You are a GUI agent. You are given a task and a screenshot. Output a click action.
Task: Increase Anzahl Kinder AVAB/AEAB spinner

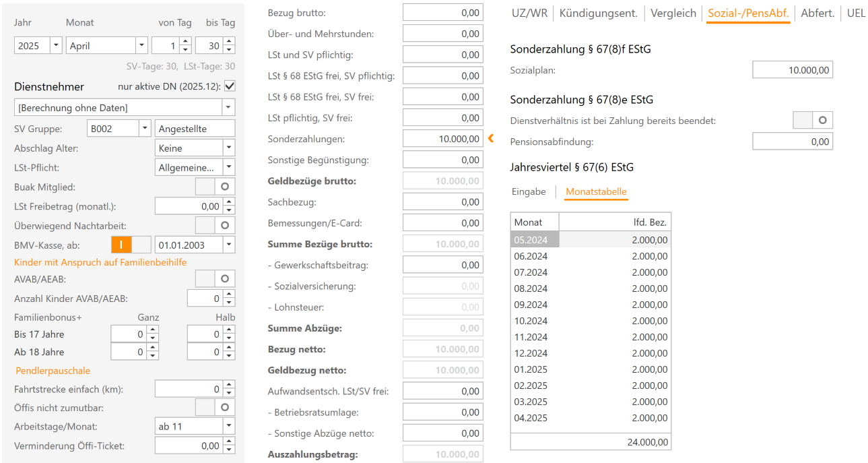tap(229, 295)
